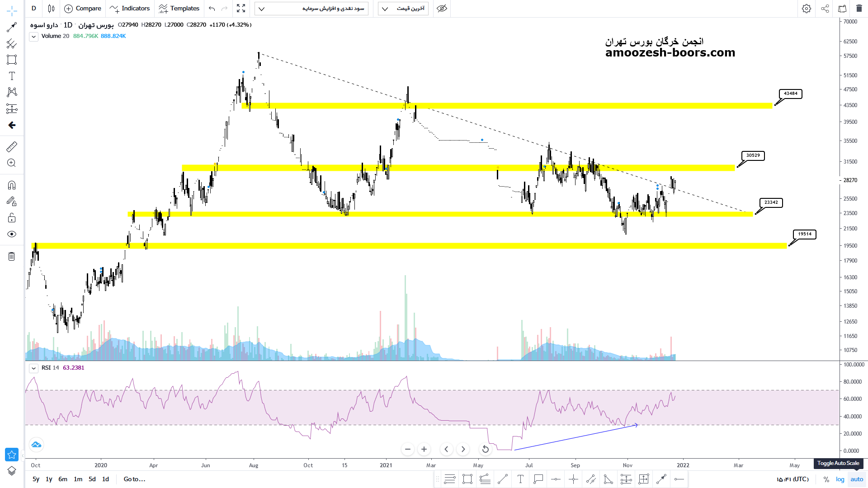Toggle auto scale option
The image size is (868, 488).
(857, 479)
